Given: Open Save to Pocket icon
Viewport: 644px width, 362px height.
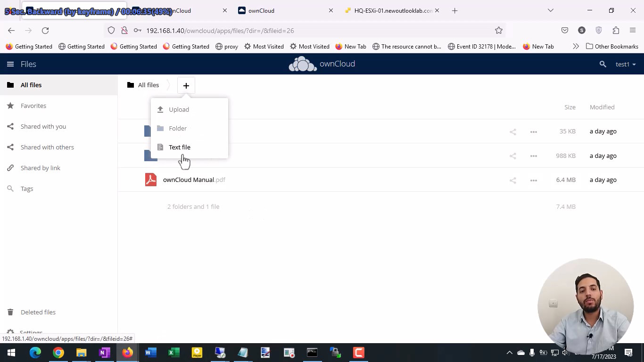Looking at the screenshot, I should 565,30.
